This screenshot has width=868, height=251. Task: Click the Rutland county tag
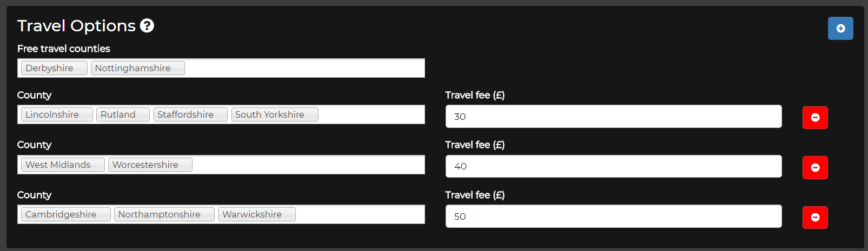click(123, 114)
